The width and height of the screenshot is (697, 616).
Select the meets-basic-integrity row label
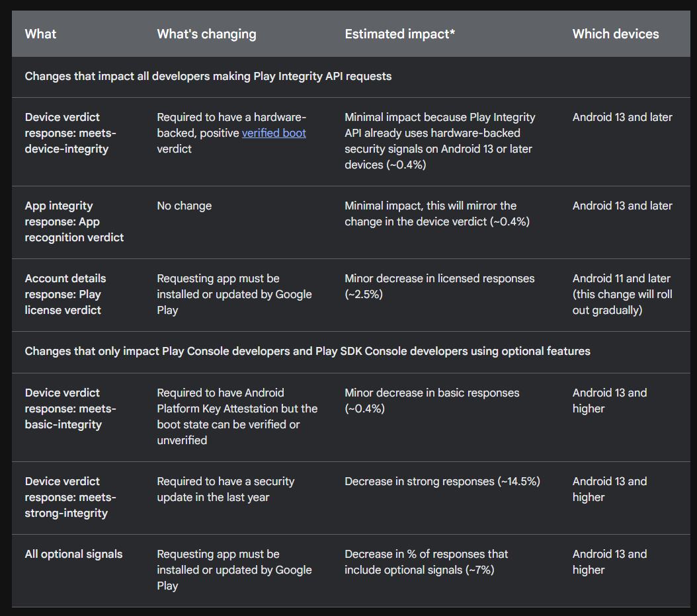point(70,408)
